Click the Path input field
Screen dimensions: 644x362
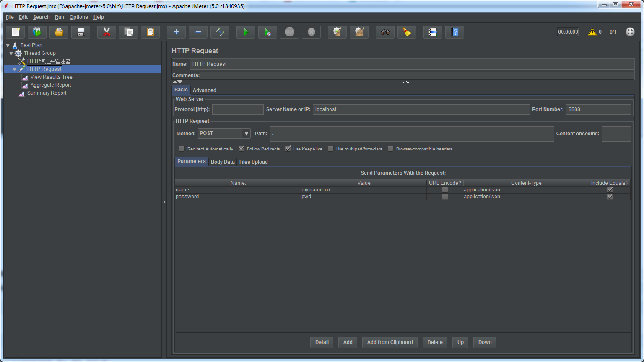(412, 134)
